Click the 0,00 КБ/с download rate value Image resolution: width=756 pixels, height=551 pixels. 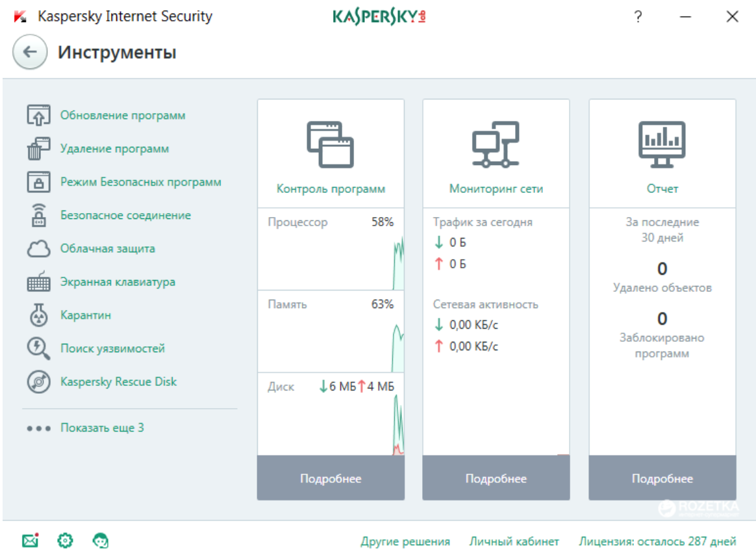pos(473,325)
